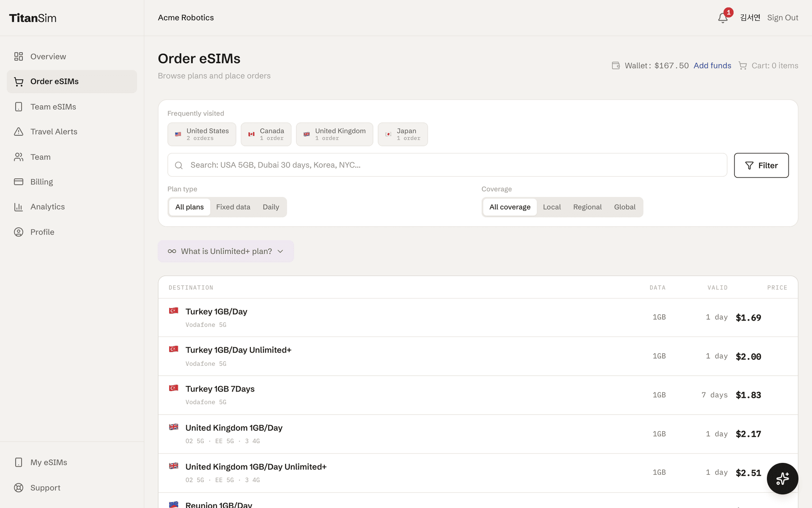
Task: Click the Overview grid icon
Action: point(18,56)
